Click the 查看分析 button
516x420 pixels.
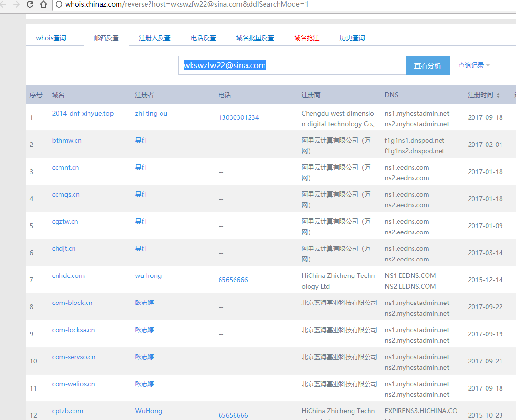(428, 65)
